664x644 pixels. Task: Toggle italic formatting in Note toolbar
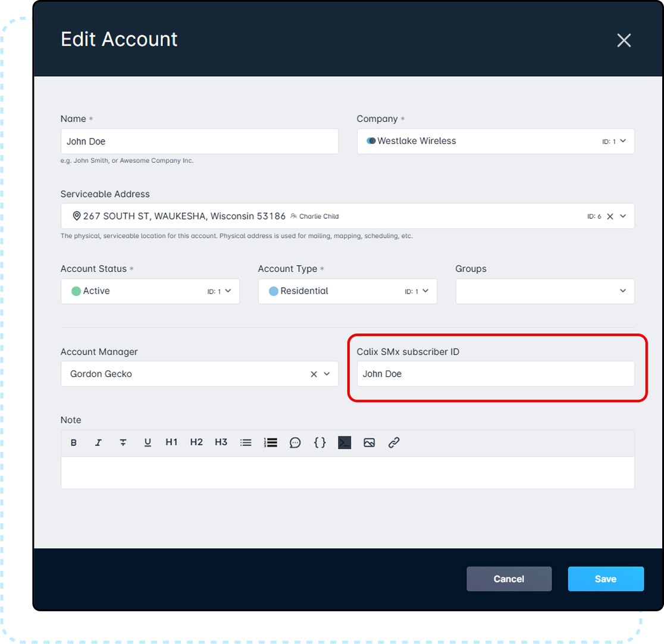click(x=98, y=442)
